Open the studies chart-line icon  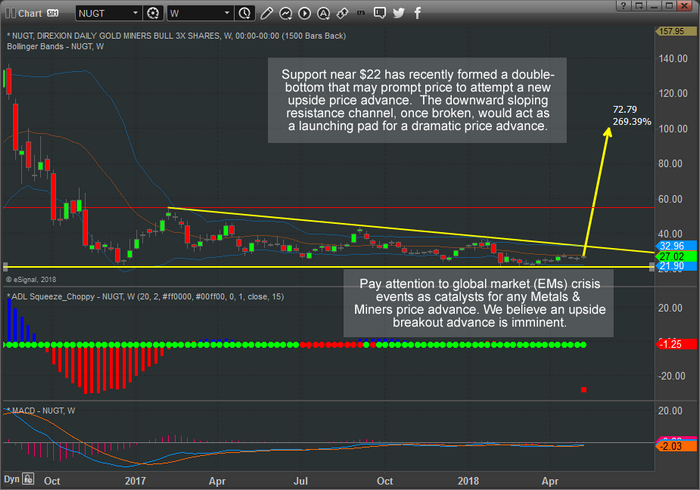(285, 13)
